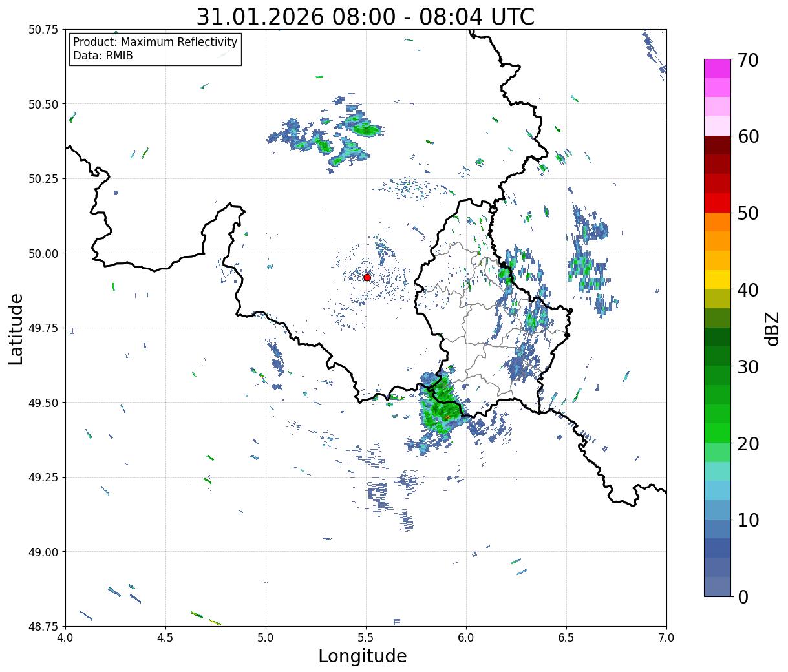Screen dimensions: 788x672
Task: Click the latitude tick label 49.75
Action: point(43,328)
